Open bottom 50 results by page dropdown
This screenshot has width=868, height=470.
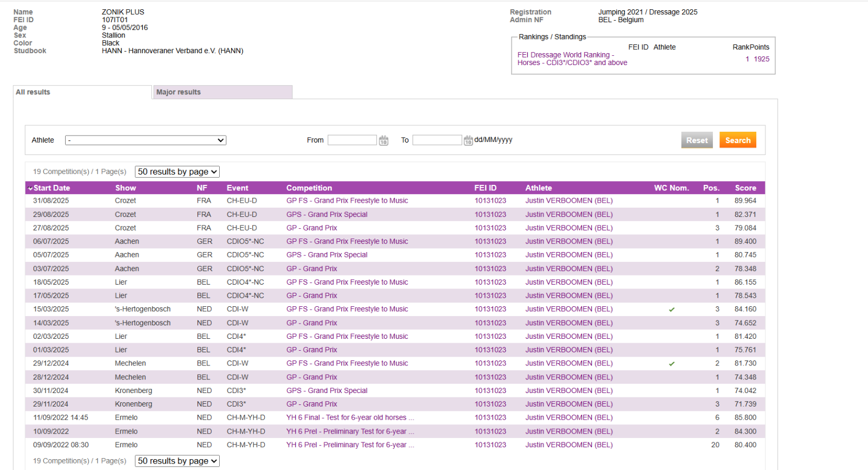[x=177, y=461]
